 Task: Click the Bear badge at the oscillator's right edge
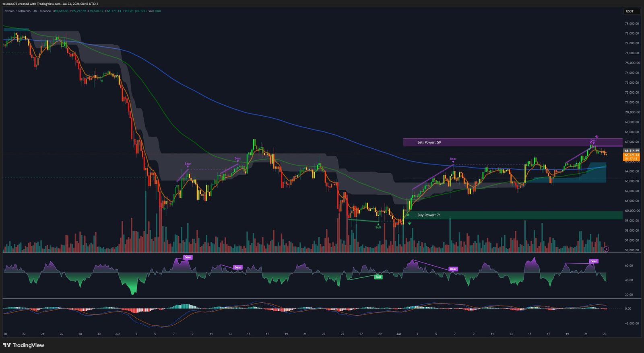click(x=594, y=261)
